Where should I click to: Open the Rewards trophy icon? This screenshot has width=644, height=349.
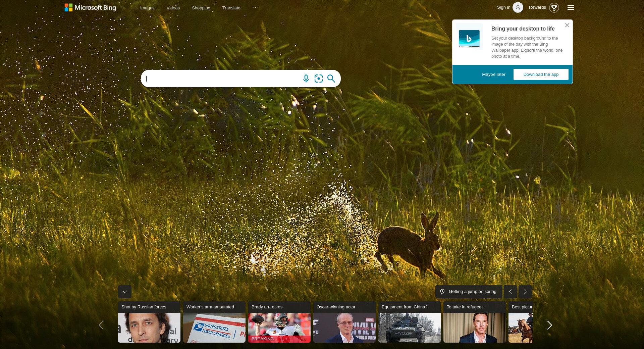click(554, 7)
